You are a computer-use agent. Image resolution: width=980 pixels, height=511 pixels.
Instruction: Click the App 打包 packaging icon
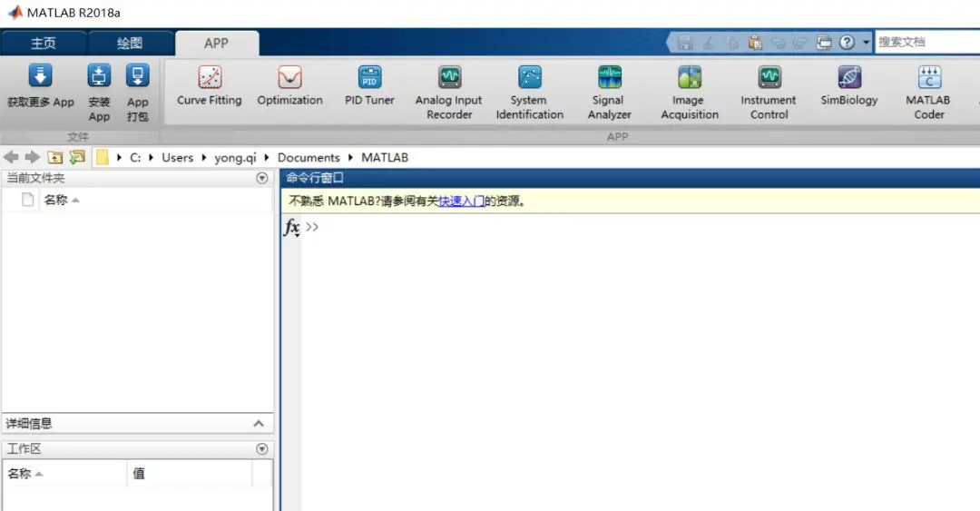(138, 76)
